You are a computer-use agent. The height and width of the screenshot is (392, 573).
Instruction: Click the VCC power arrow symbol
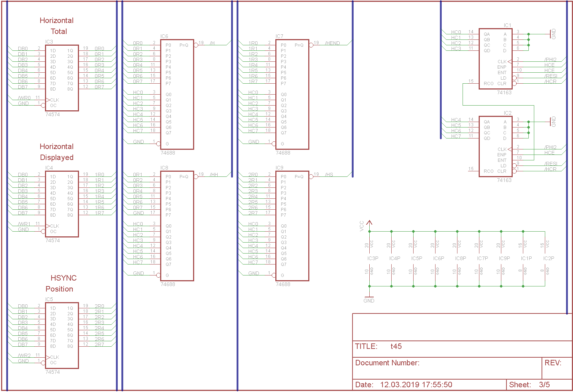click(x=369, y=222)
